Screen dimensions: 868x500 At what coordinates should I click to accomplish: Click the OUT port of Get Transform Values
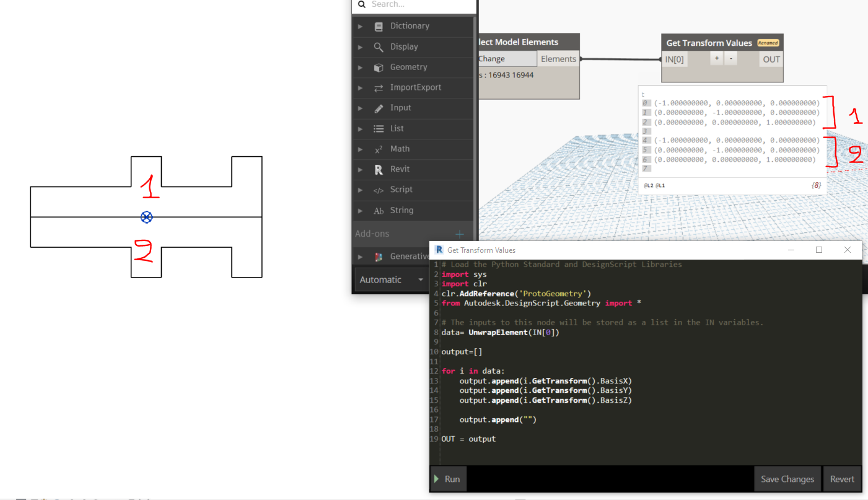tap(771, 59)
